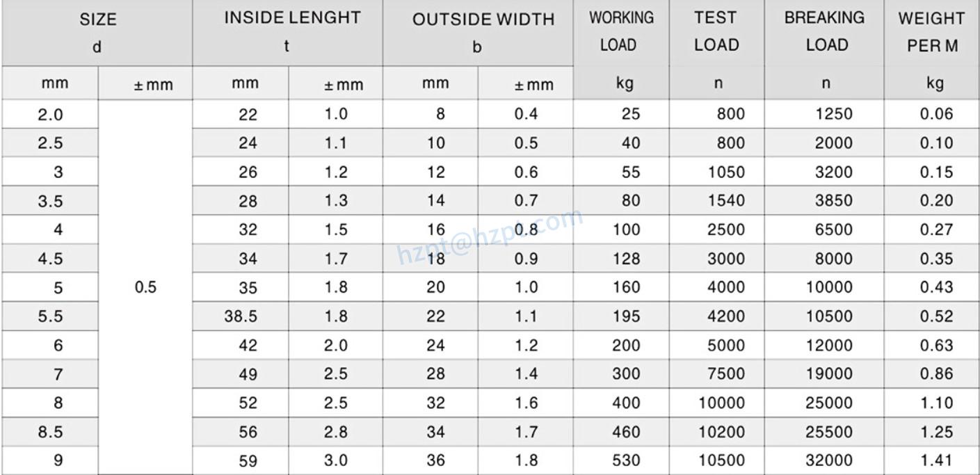Select the working load cell 530
This screenshot has width=980, height=475.
[x=626, y=460]
